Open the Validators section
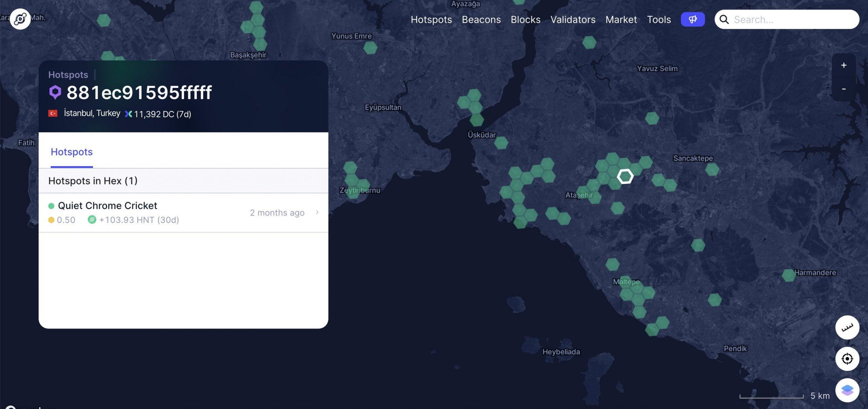This screenshot has height=409, width=868. [x=573, y=19]
